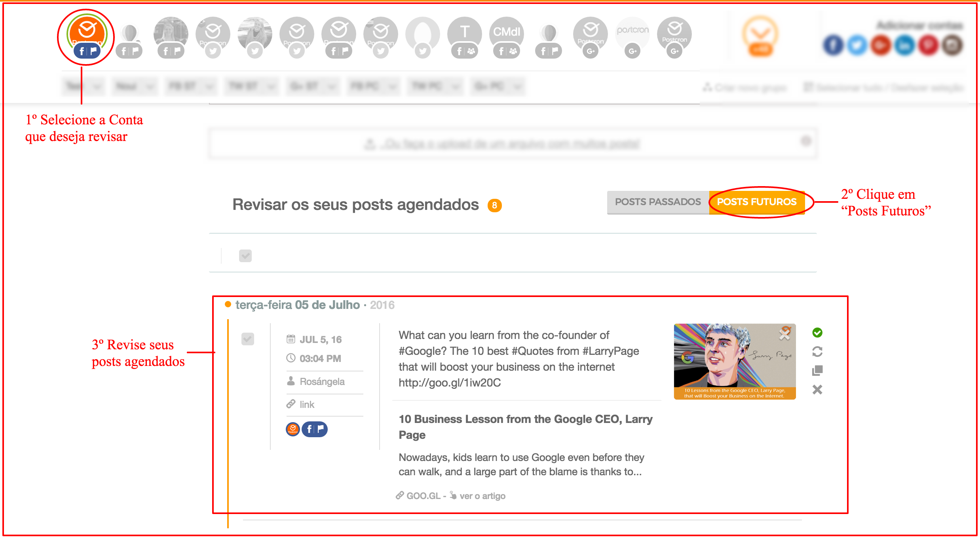Expand the 'G+ PC' group dropdown
The image size is (980, 537).
tap(497, 86)
